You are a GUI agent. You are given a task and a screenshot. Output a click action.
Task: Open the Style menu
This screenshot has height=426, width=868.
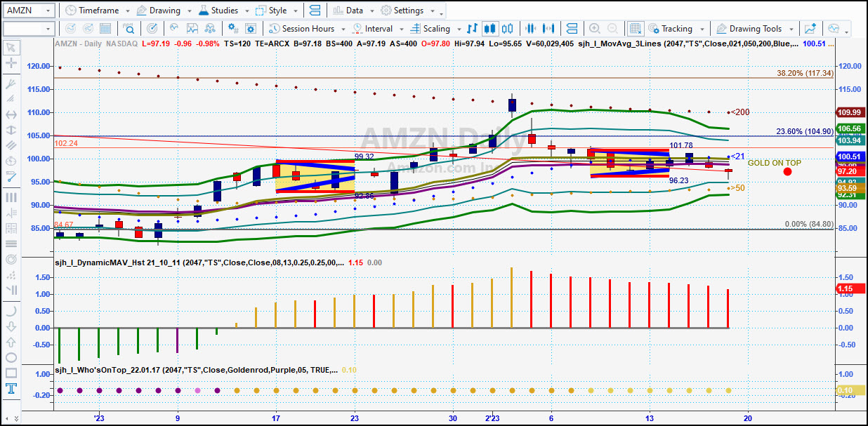(275, 11)
